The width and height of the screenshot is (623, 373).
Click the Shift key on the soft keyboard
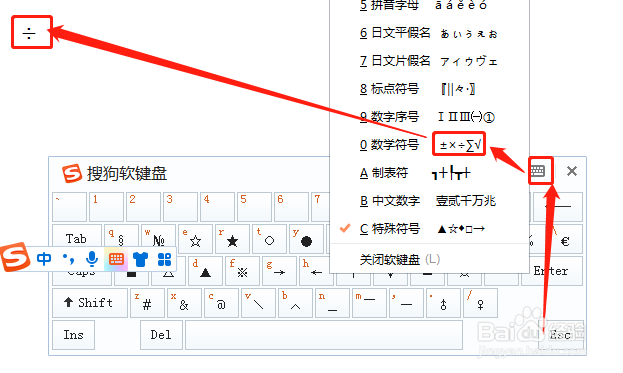click(90, 303)
